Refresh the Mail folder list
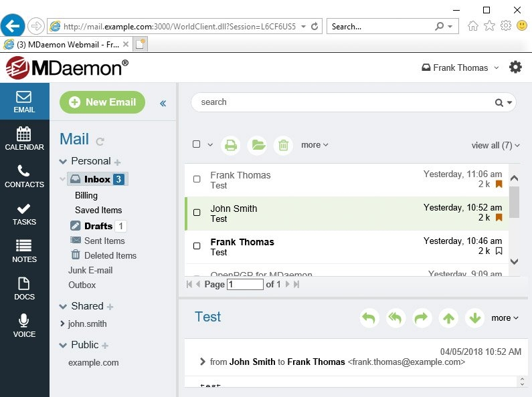 click(100, 141)
